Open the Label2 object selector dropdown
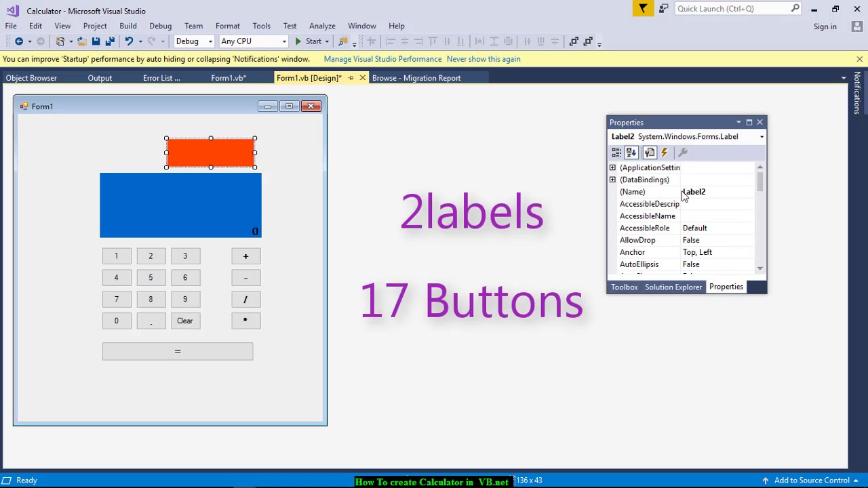Screen dimensions: 868x488 (x=762, y=137)
